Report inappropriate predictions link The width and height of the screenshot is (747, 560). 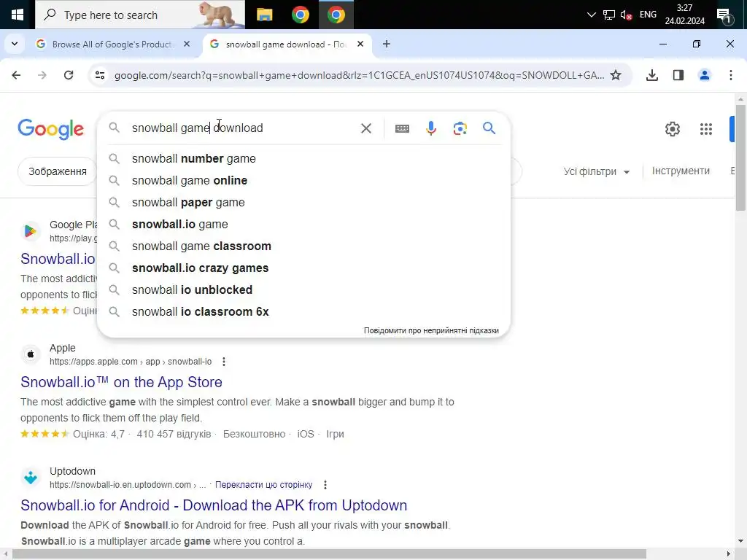(431, 330)
